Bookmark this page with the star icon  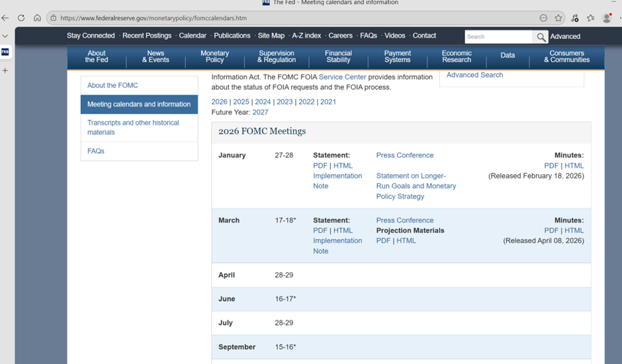point(558,18)
